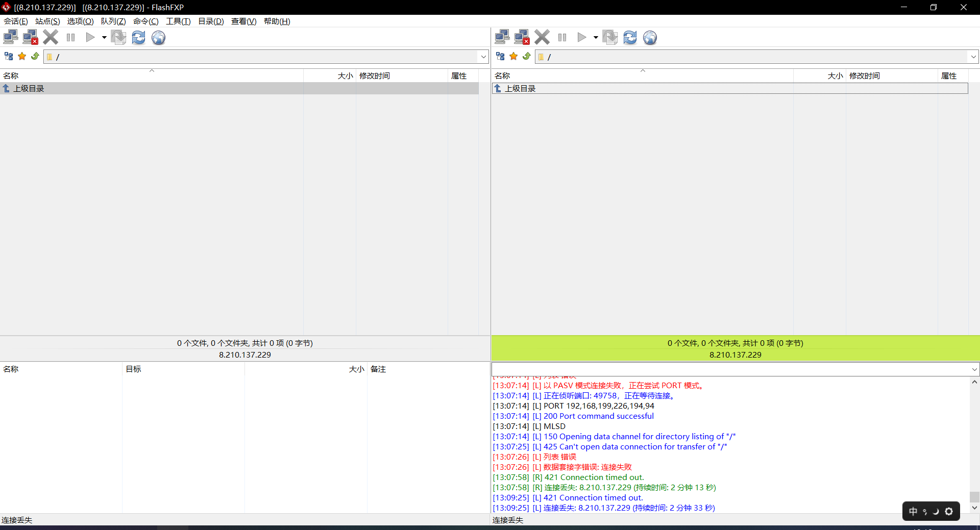Image resolution: width=980 pixels, height=530 pixels.
Task: Expand the raw command input dropdown
Action: tap(974, 369)
